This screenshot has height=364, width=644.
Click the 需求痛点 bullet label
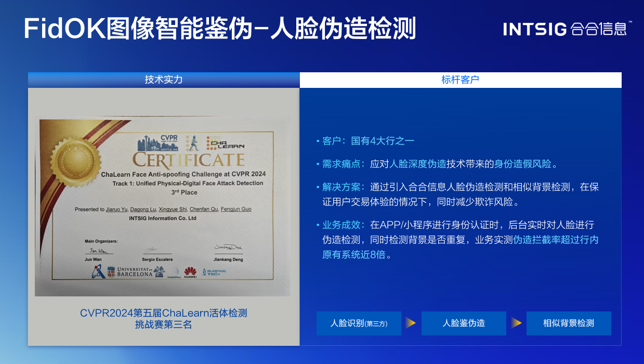pyautogui.click(x=343, y=164)
